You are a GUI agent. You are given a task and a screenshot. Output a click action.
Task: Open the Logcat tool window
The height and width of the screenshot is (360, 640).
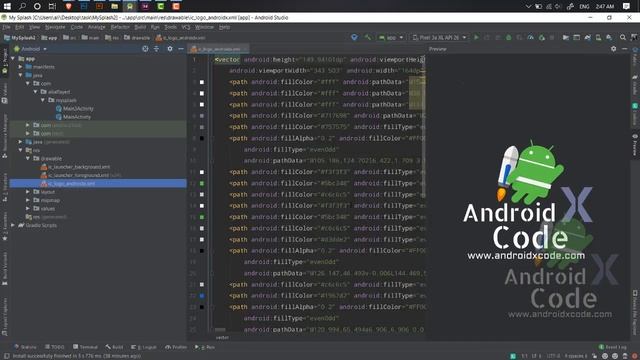tap(144, 347)
